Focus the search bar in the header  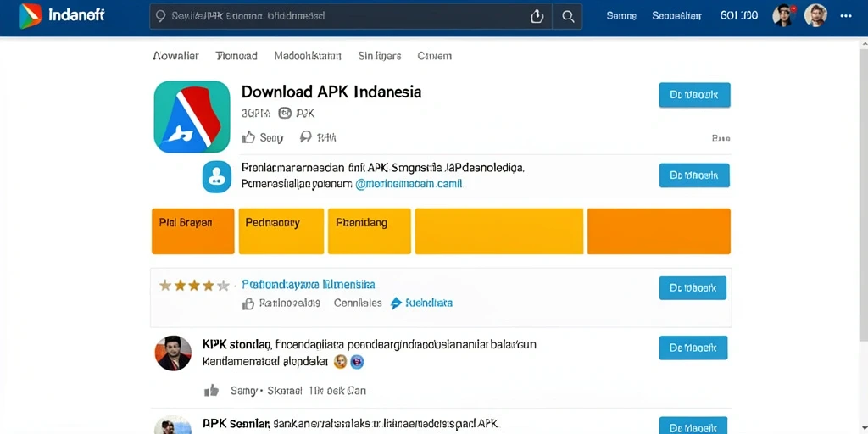(365, 17)
